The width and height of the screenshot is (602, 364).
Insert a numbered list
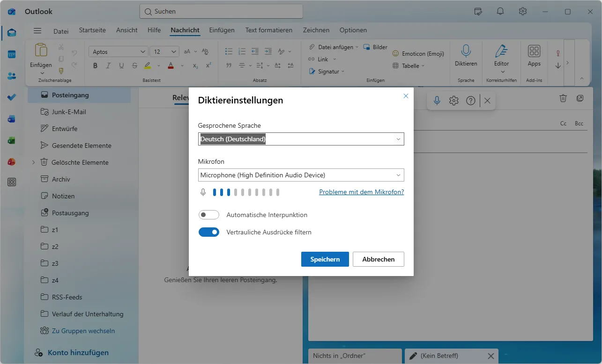tap(242, 51)
